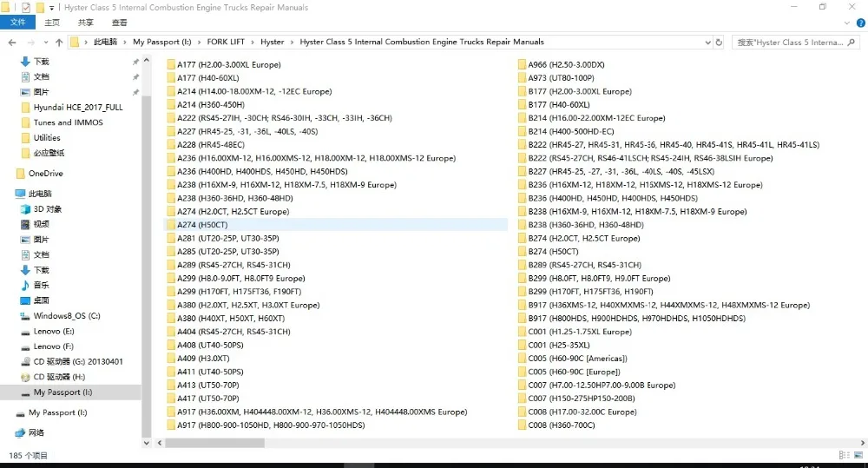
Task: Select folder icon of A973 (UT80-100P)
Action: point(522,78)
